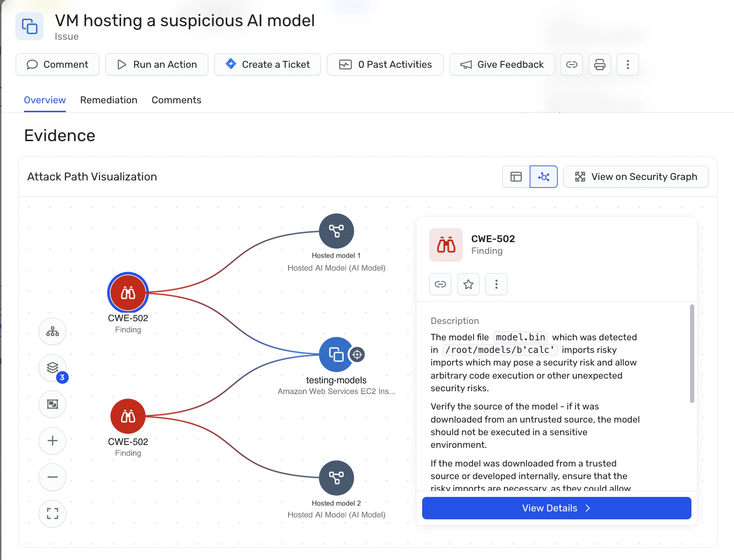This screenshot has width=734, height=560.
Task: Fit graph to screen
Action: [52, 514]
